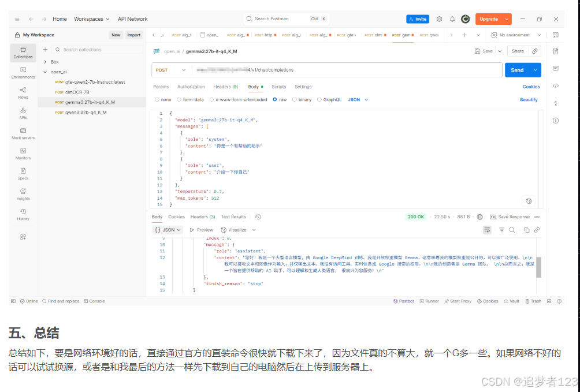The height and width of the screenshot is (392, 580).
Task: Open the code snippet icon
Action: tap(556, 86)
